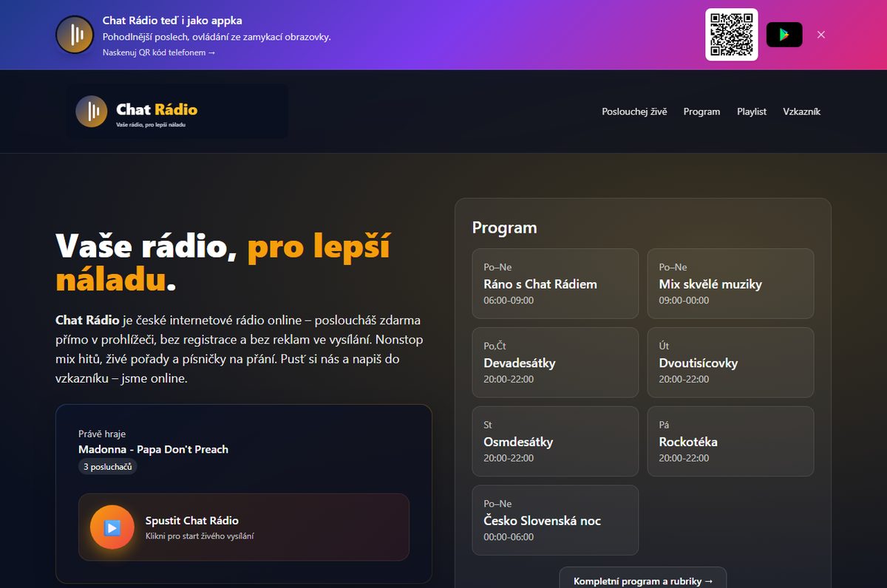Click the Program panel heading
This screenshot has height=588, width=887.
click(x=505, y=228)
